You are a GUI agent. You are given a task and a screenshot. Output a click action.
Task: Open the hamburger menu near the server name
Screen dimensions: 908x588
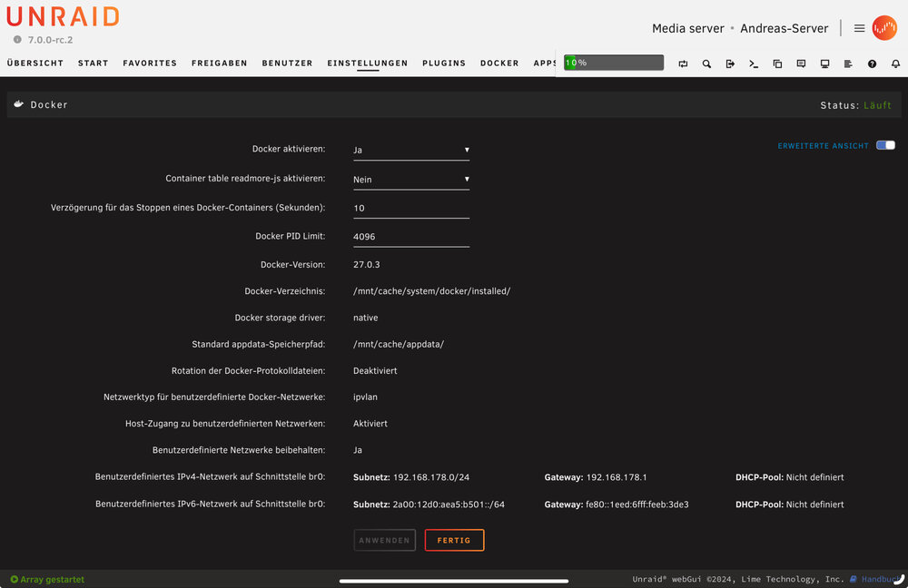[x=859, y=28]
